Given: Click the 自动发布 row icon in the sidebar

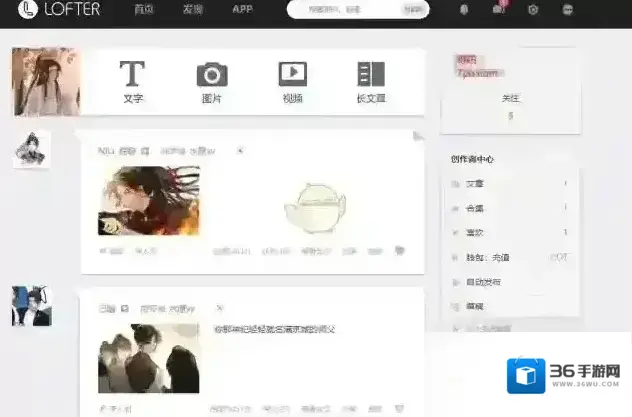Looking at the screenshot, I should pyautogui.click(x=455, y=282).
